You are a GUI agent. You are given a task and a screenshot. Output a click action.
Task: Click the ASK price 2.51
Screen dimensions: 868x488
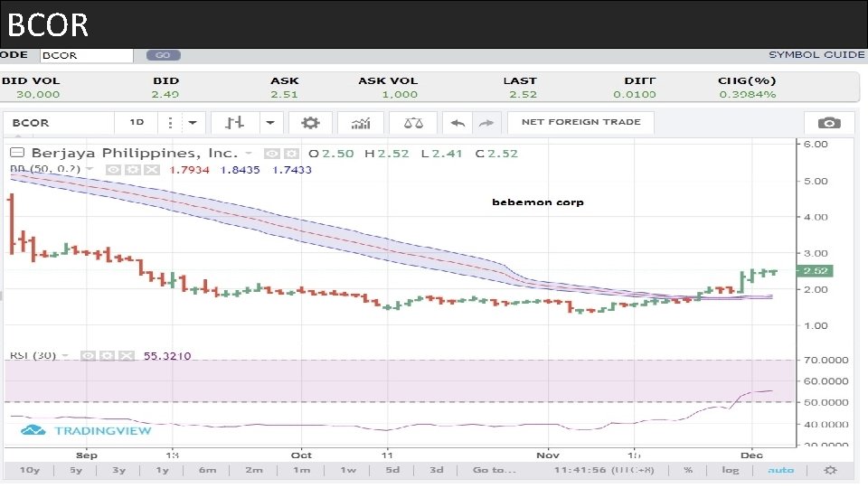[x=285, y=95]
